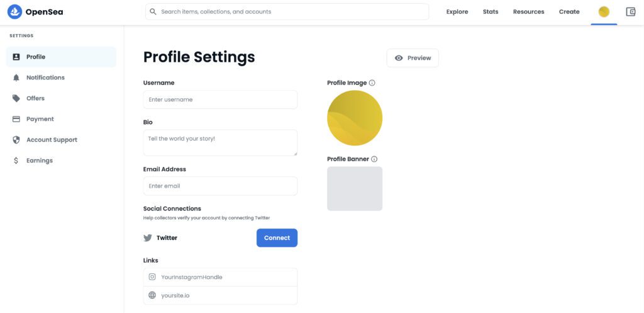
Task: Click the OpenSea logo icon
Action: (x=14, y=12)
